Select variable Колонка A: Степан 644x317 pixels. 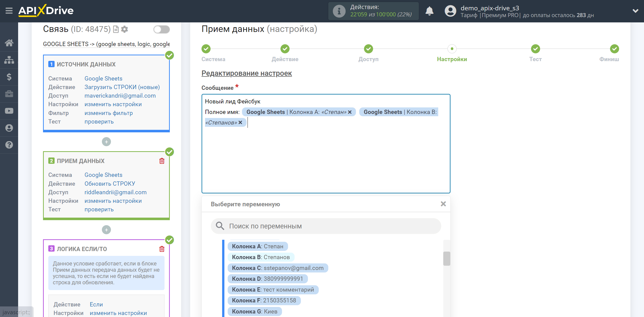click(x=258, y=246)
